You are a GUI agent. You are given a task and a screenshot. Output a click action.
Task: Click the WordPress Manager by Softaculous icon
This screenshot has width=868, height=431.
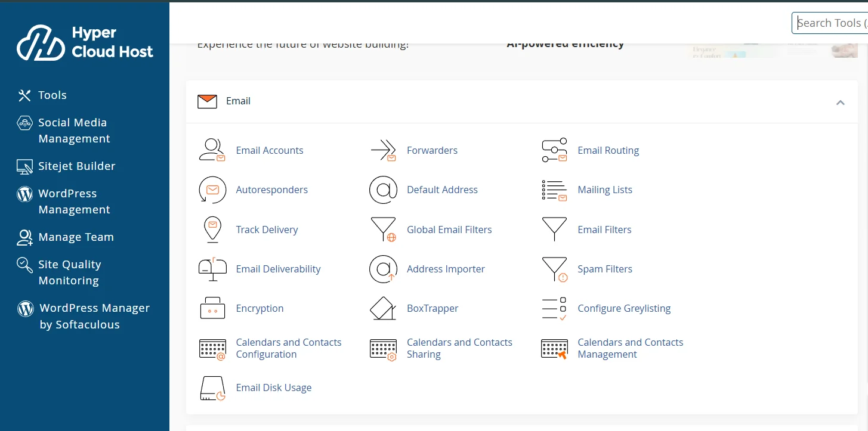click(x=25, y=308)
